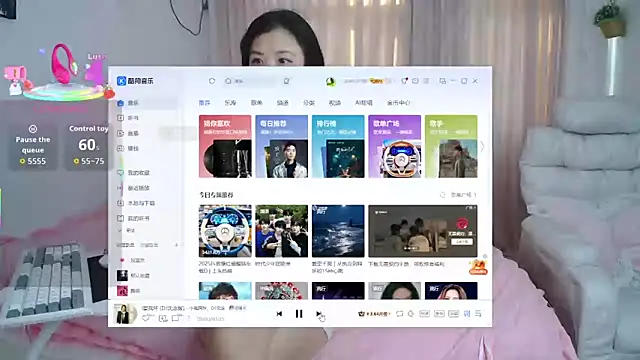Open the 时代少年团 boy group playlist
This screenshot has width=640, height=360.
(x=282, y=231)
